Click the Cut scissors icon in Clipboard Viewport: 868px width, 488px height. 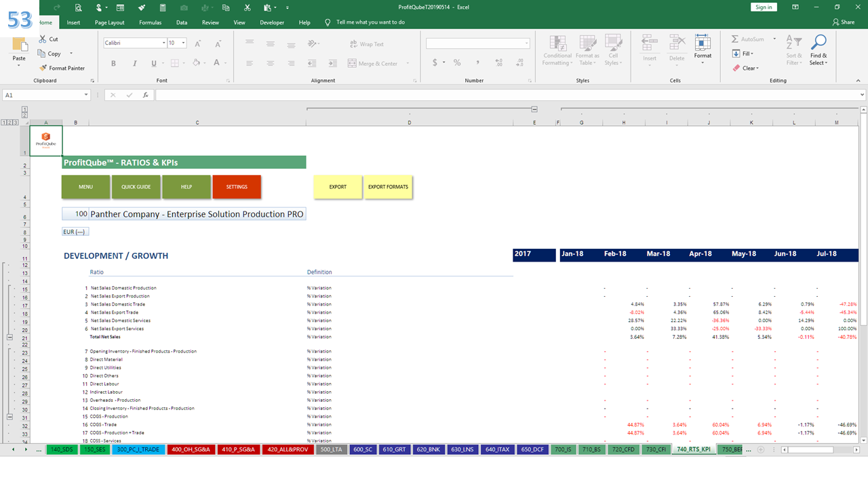pos(43,39)
